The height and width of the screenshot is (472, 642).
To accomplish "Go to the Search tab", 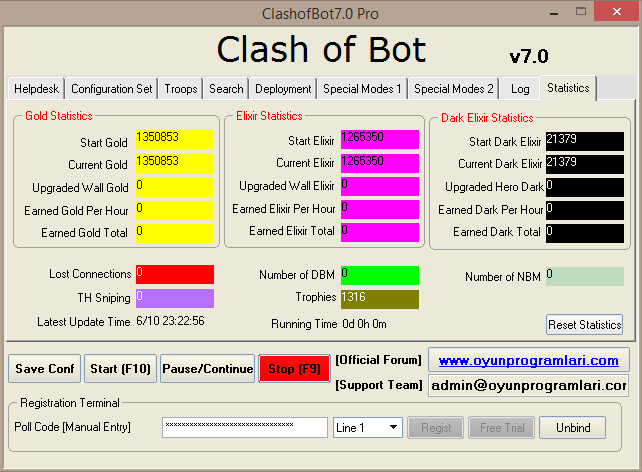I will pos(226,89).
